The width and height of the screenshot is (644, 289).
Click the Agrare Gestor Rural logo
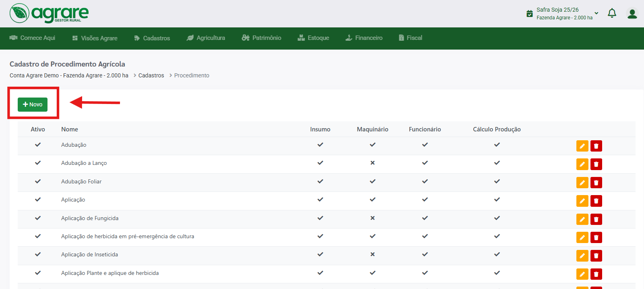[x=49, y=13]
